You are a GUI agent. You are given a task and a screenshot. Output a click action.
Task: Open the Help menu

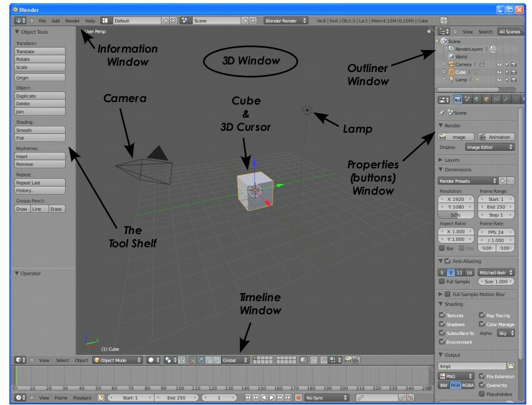tap(90, 21)
